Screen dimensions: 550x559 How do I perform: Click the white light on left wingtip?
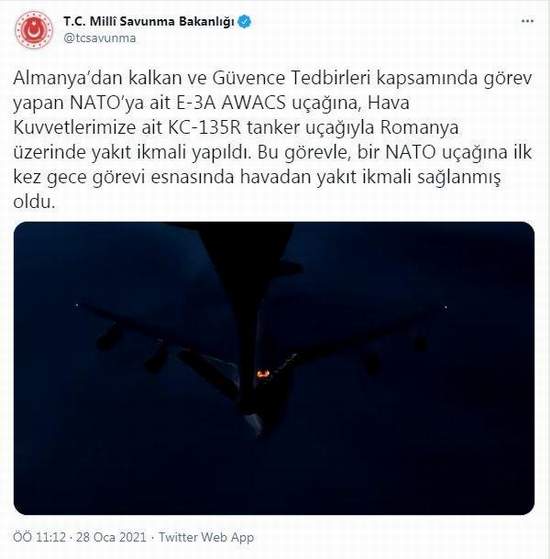coord(77,305)
